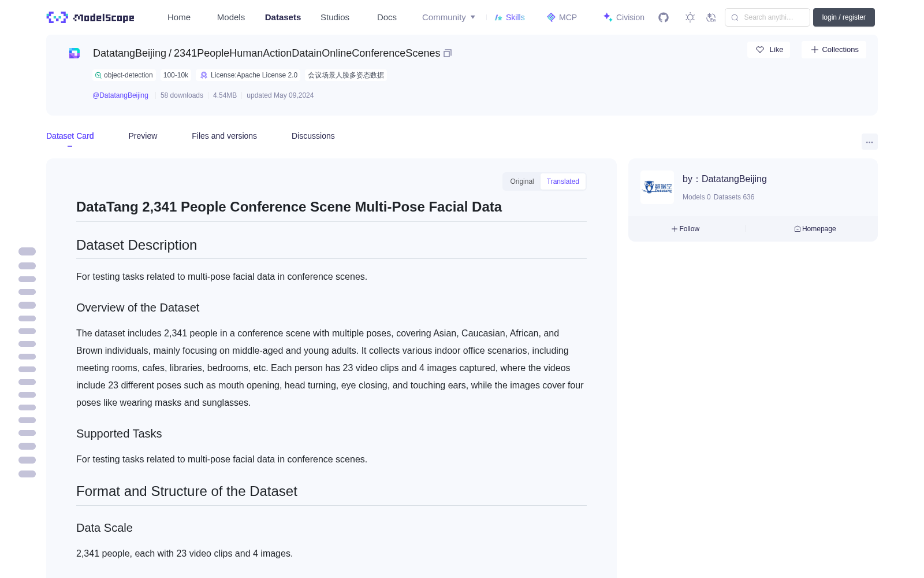Screen dimensions: 924x578
Task: Click Datasets 636 count in sidebar
Action: [734, 197]
